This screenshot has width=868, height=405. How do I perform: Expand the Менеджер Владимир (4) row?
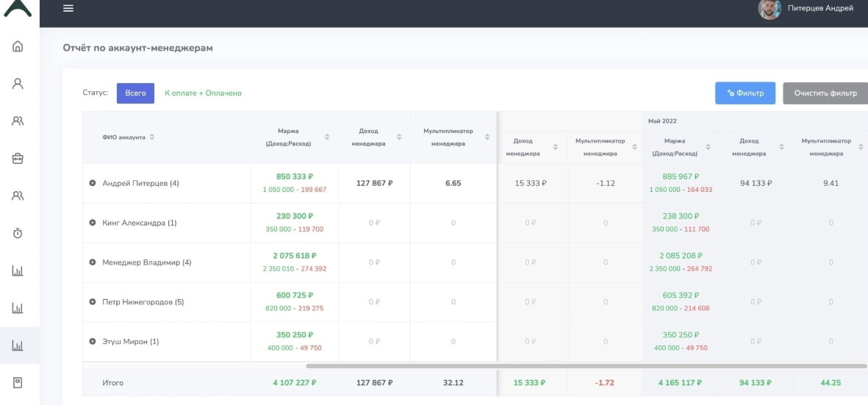(93, 262)
